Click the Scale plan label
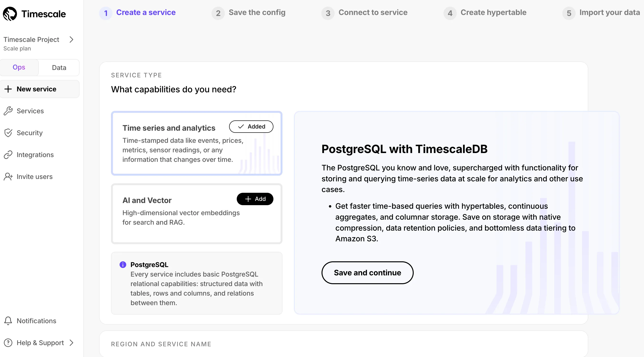This screenshot has width=644, height=357. coord(17,49)
